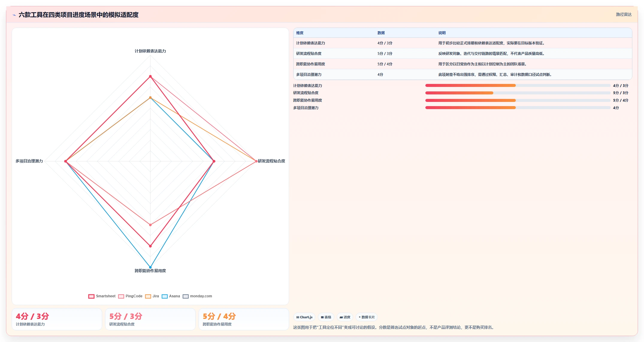Click the 说明 table column header
Image resolution: width=644 pixels, height=342 pixels.
(442, 33)
